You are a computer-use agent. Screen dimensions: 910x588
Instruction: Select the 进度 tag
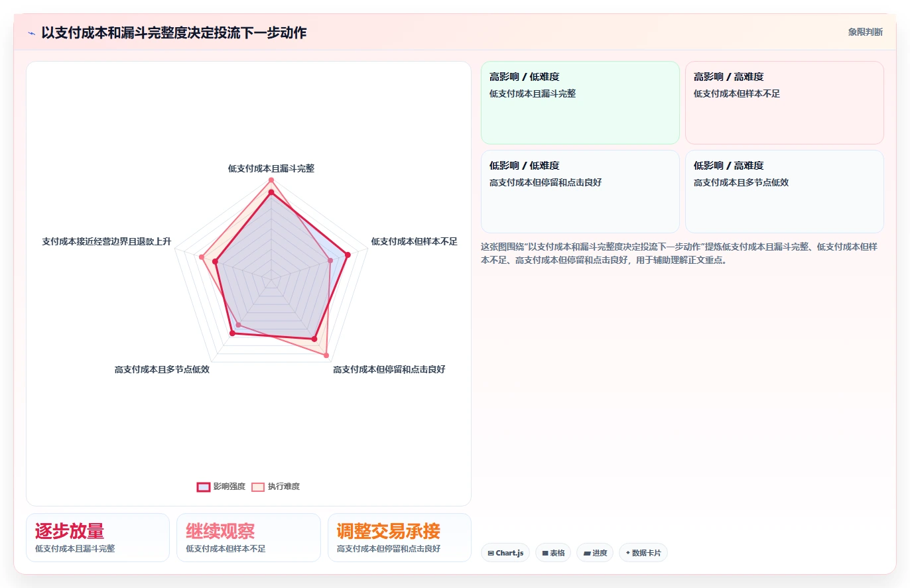[595, 553]
